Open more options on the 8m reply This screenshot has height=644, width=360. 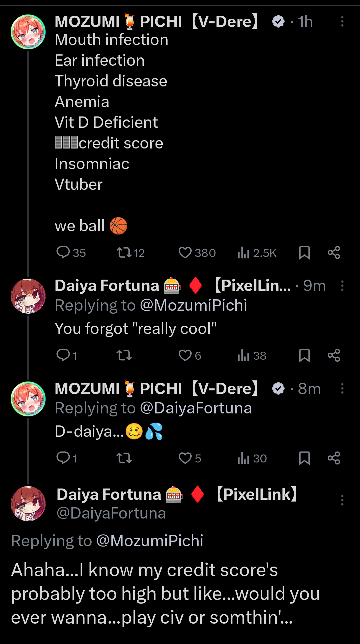pos(342,388)
